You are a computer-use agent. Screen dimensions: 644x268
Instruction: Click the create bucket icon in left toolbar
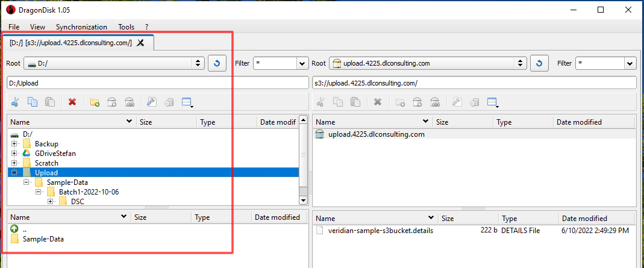tap(112, 102)
